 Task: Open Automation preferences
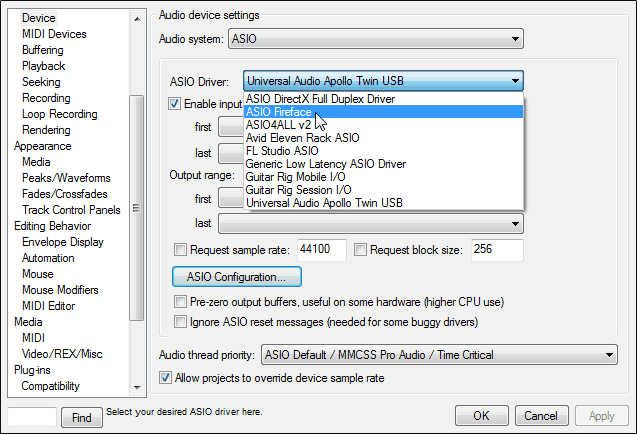coord(48,258)
